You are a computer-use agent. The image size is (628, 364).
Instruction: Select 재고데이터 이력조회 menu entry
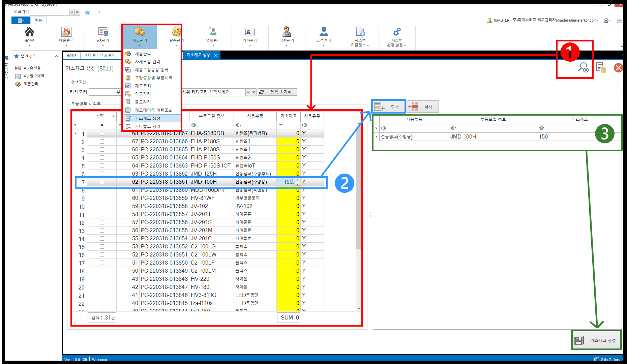tap(152, 110)
